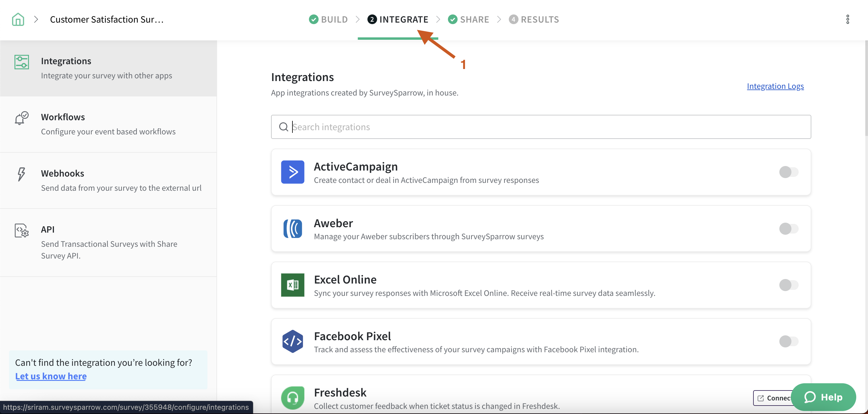Image resolution: width=868 pixels, height=414 pixels.
Task: Open the Help chat button
Action: (823, 397)
